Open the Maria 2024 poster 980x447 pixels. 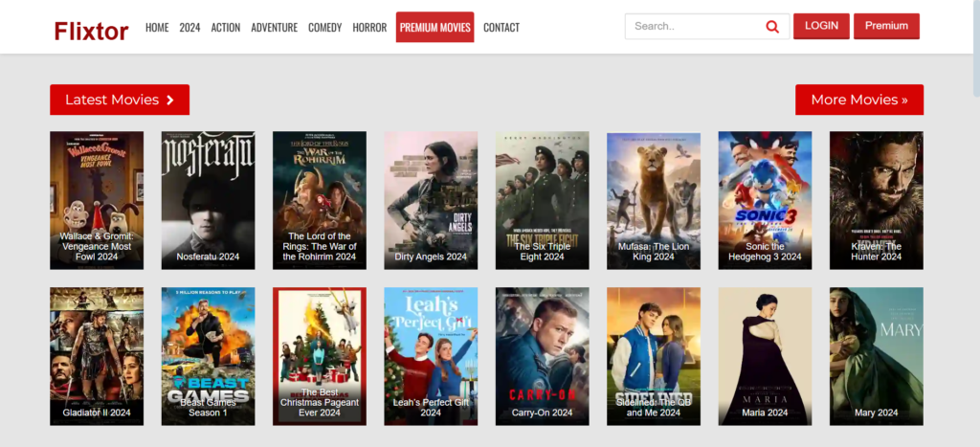click(765, 356)
